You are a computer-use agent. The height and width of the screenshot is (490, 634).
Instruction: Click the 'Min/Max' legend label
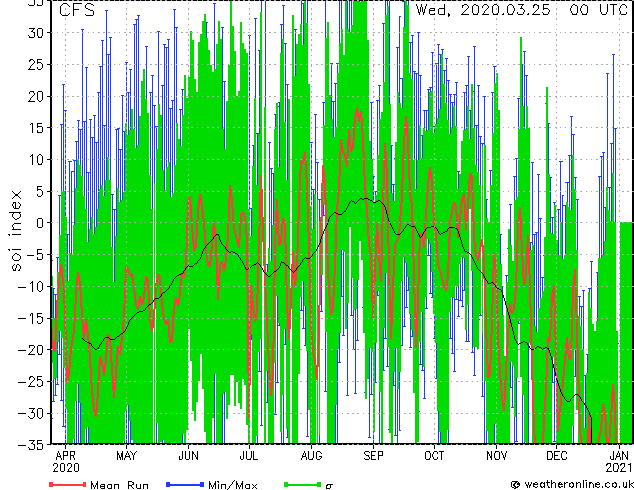click(x=232, y=485)
